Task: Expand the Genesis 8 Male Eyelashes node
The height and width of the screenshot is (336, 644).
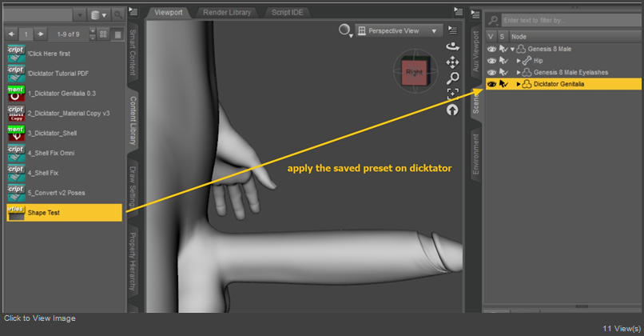Action: (519, 72)
